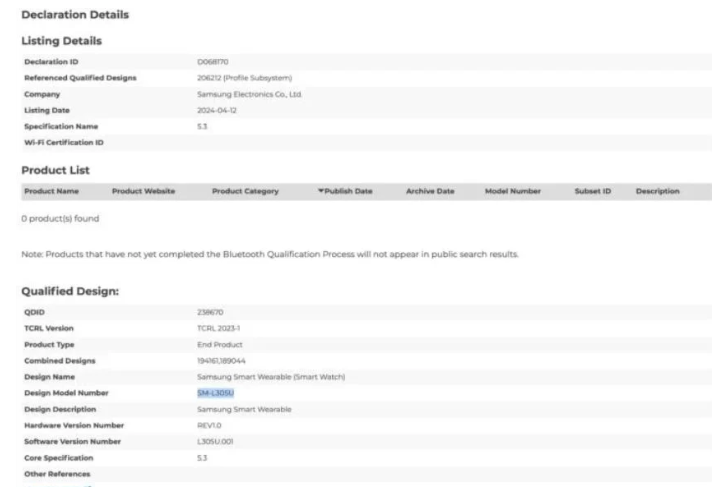Click the Specification Name value 5.3
723x487 pixels.
[x=202, y=126]
